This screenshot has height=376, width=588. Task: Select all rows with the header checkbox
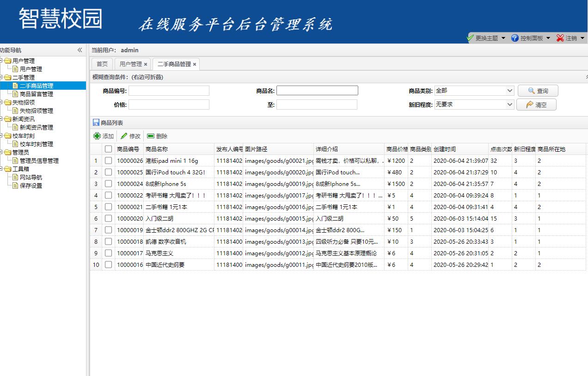pos(109,149)
